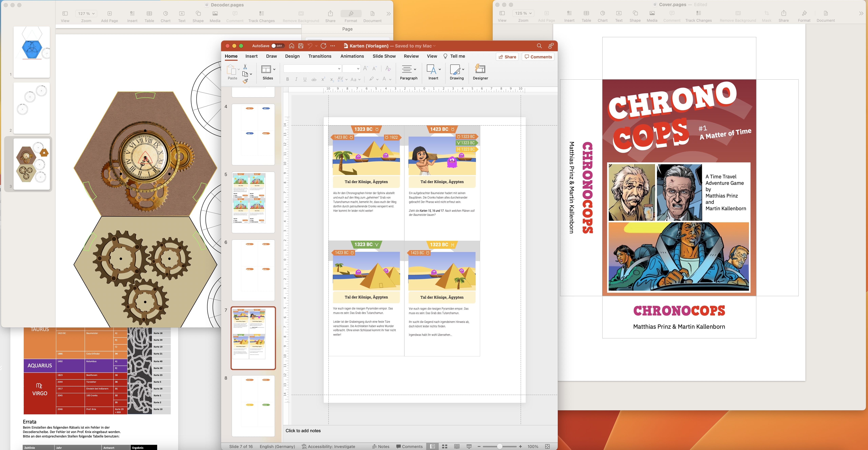Open the text highlight color dropdown
This screenshot has width=868, height=450.
click(x=377, y=79)
